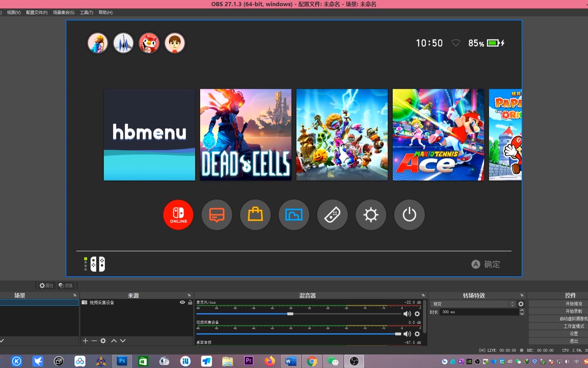Move the source up with arrow icon
Image resolution: width=588 pixels, height=368 pixels.
[x=114, y=341]
